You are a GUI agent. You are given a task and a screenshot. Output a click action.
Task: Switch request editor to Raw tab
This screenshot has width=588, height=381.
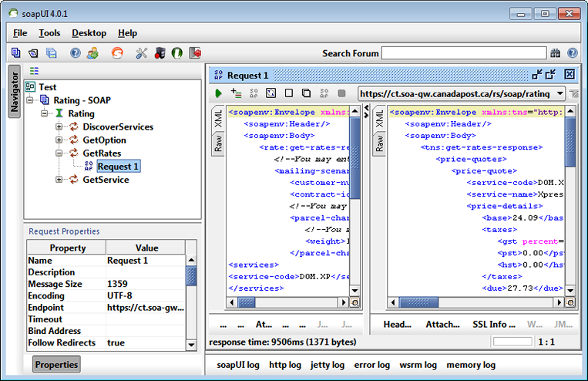(218, 143)
